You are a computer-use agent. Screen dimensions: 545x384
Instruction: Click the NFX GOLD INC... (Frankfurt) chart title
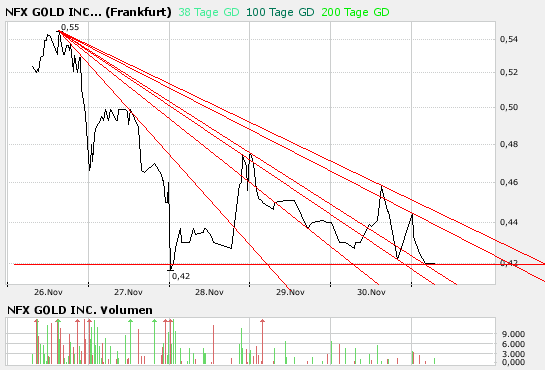click(88, 12)
